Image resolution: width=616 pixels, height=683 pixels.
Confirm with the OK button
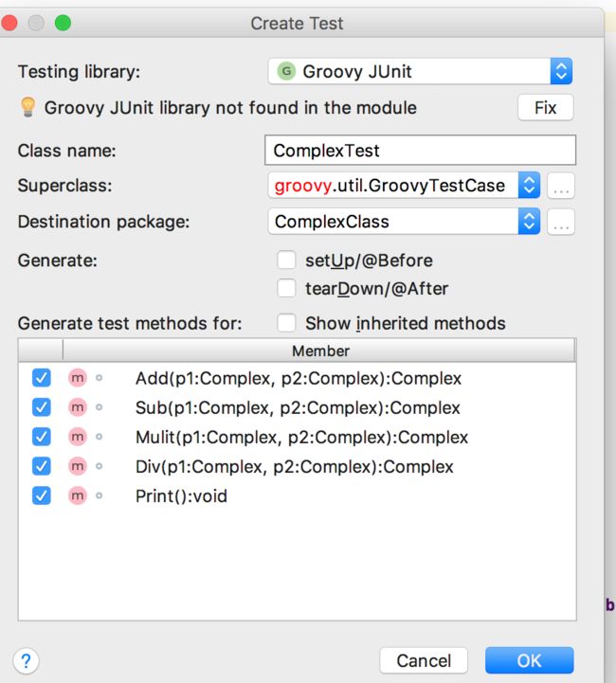pyautogui.click(x=530, y=660)
